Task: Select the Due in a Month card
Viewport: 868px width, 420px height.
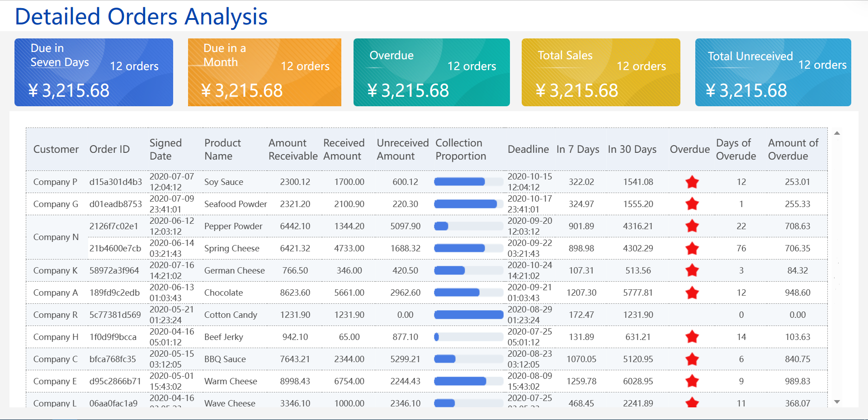Action: tap(264, 72)
